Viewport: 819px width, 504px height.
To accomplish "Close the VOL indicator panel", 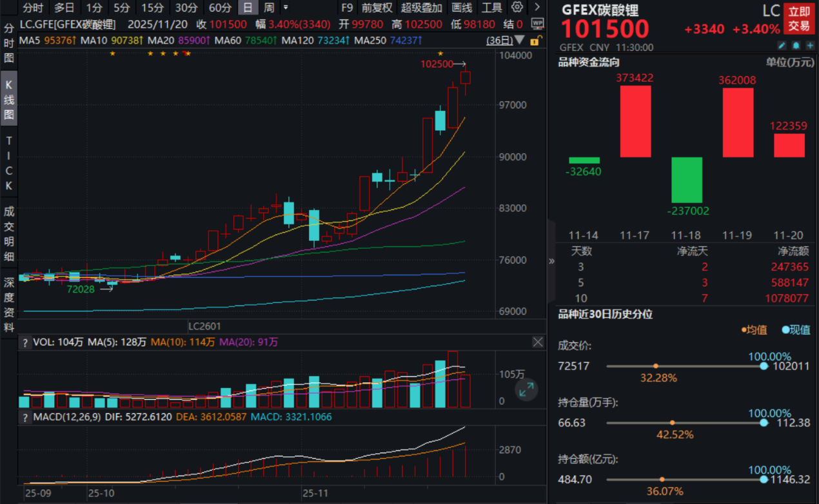I will tap(538, 342).
